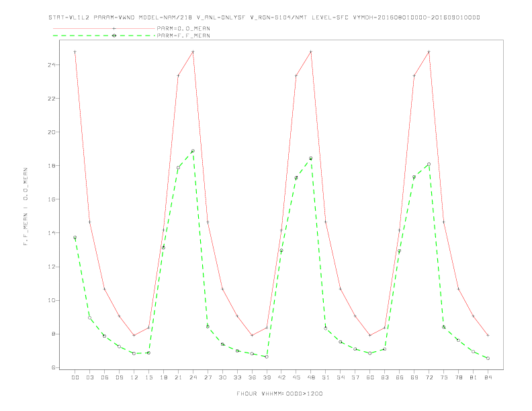Click the x-axis title FHOUR VHHMM:0000>1200
The width and height of the screenshot is (532, 411).
tap(279, 394)
